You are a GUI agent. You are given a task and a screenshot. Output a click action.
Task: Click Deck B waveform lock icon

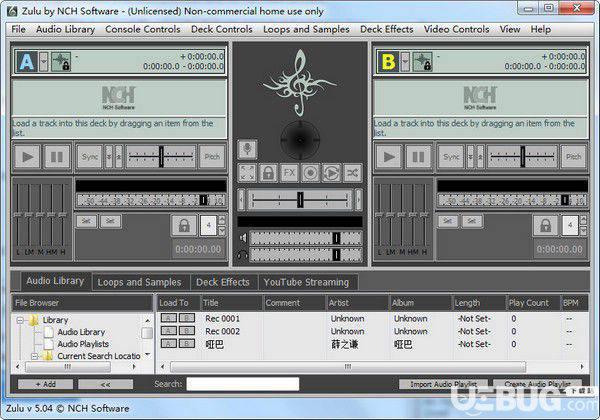click(x=422, y=62)
